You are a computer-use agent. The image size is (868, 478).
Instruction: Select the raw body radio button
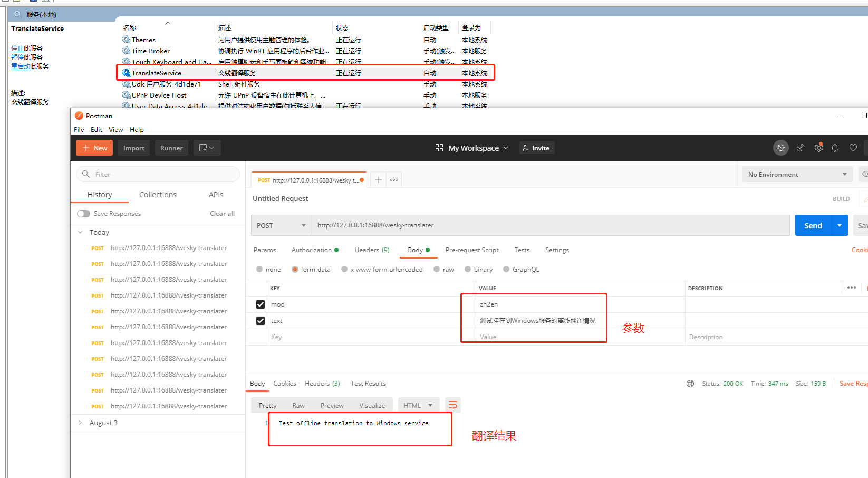coord(437,269)
